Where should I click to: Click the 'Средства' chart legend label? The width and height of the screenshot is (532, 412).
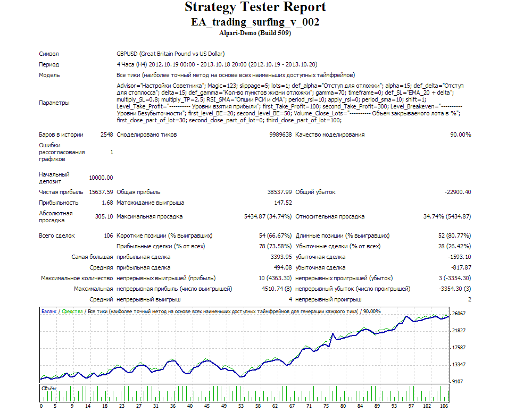point(72,312)
